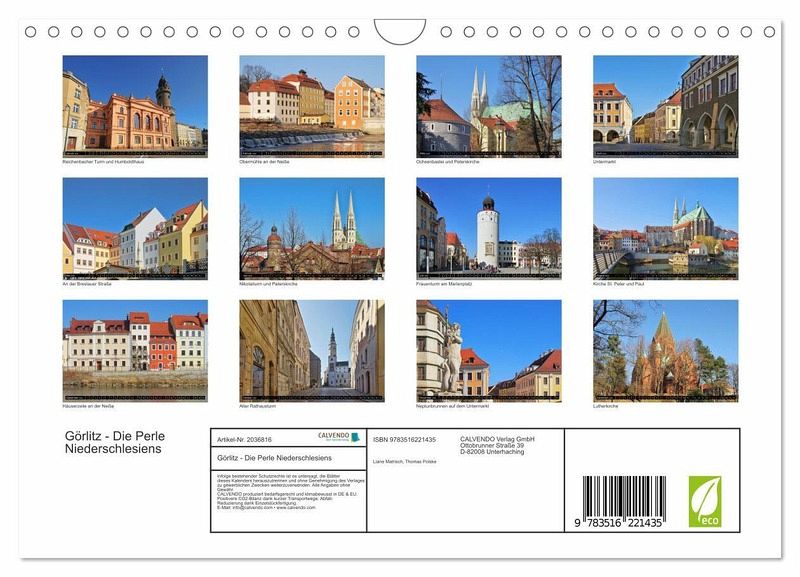
Task: Click the caption Ochsenbastei und Peterskirche
Action: (x=448, y=162)
